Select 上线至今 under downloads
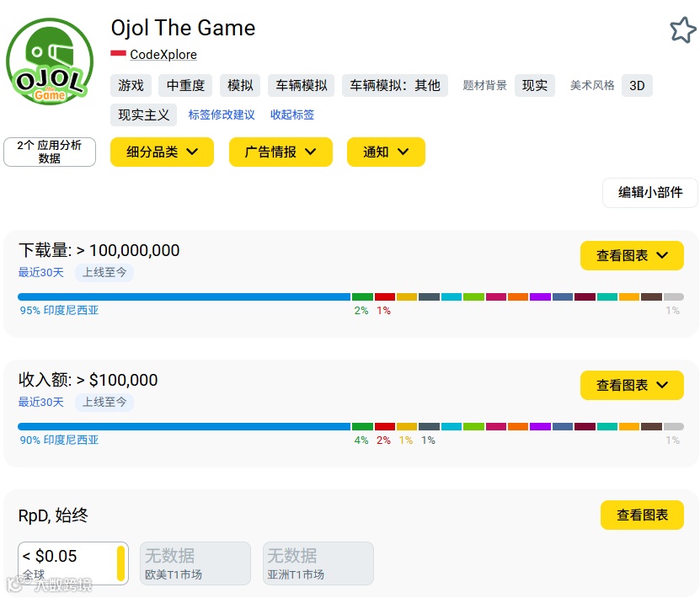Image resolution: width=700 pixels, height=598 pixels. (104, 273)
